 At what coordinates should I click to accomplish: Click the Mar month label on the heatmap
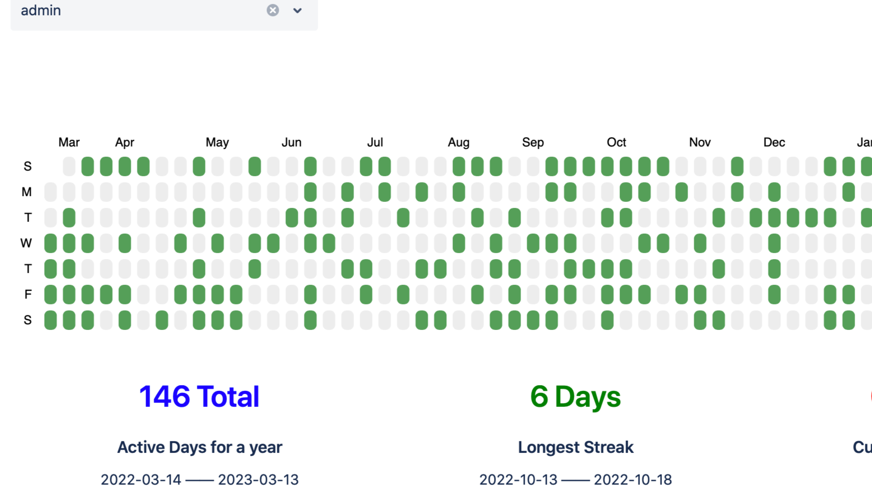coord(69,142)
